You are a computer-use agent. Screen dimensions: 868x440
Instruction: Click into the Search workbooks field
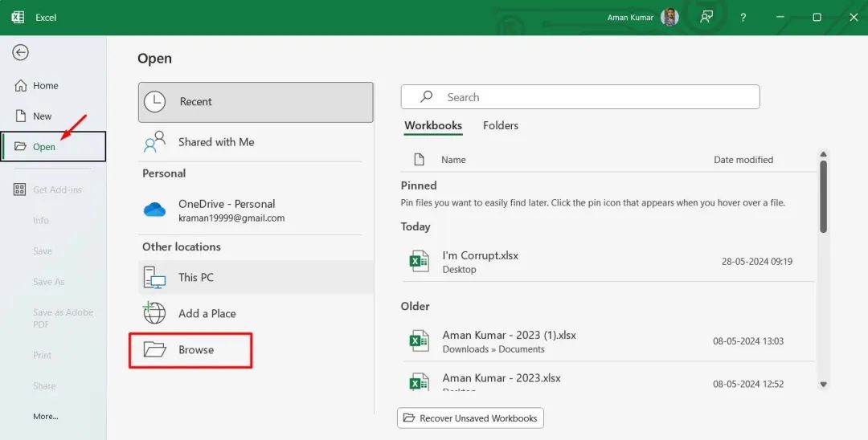tap(580, 97)
